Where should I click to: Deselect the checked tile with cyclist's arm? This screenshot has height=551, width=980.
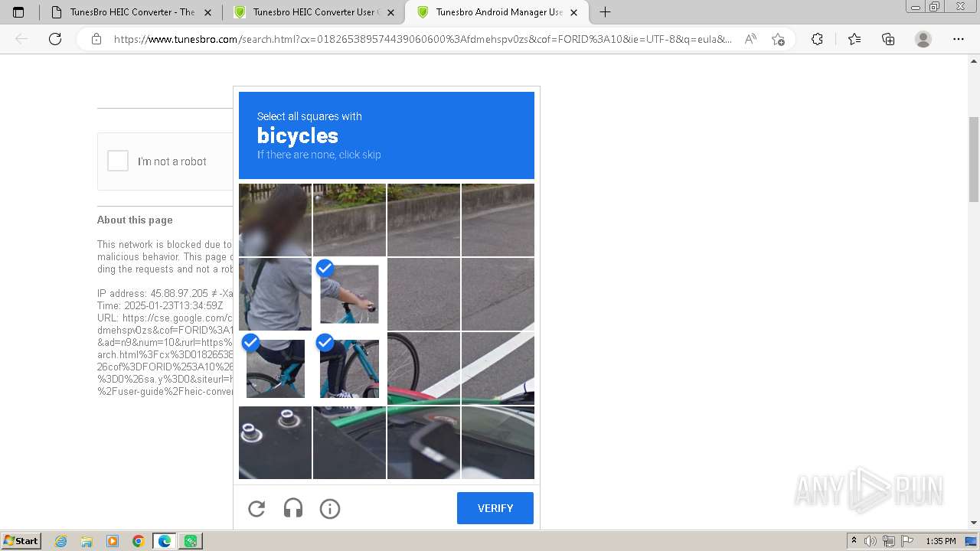pyautogui.click(x=349, y=294)
